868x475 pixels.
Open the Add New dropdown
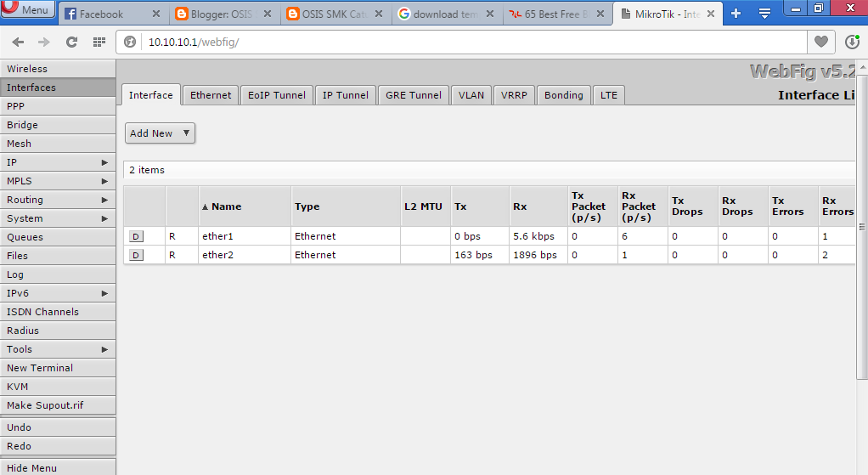(161, 133)
